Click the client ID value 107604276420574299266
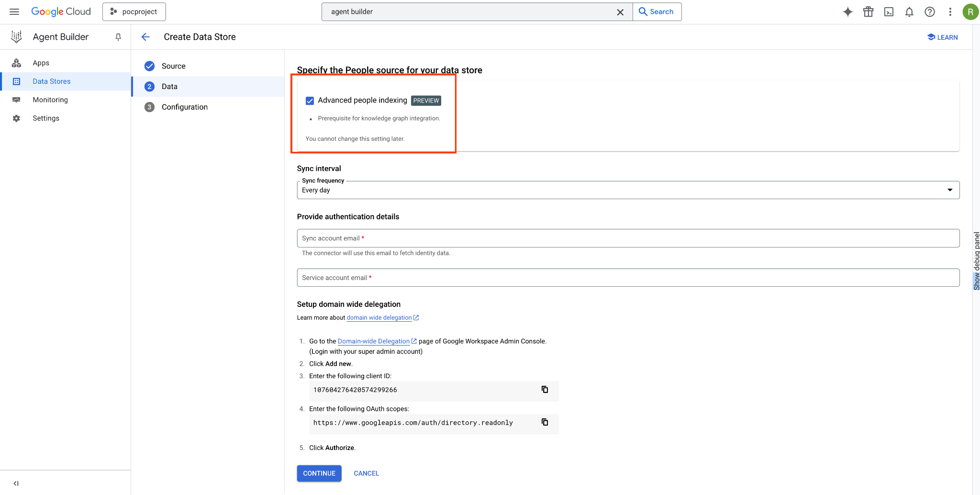The image size is (980, 495). pyautogui.click(x=355, y=390)
